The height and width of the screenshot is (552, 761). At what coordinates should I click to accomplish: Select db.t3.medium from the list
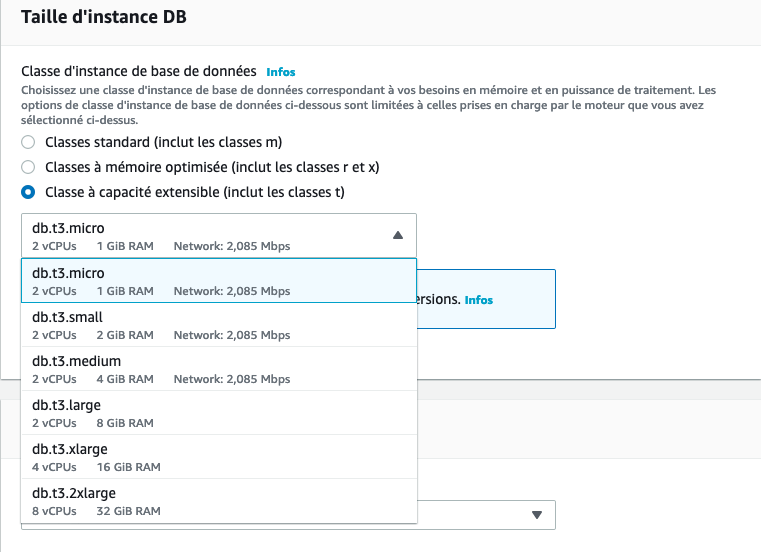(218, 368)
